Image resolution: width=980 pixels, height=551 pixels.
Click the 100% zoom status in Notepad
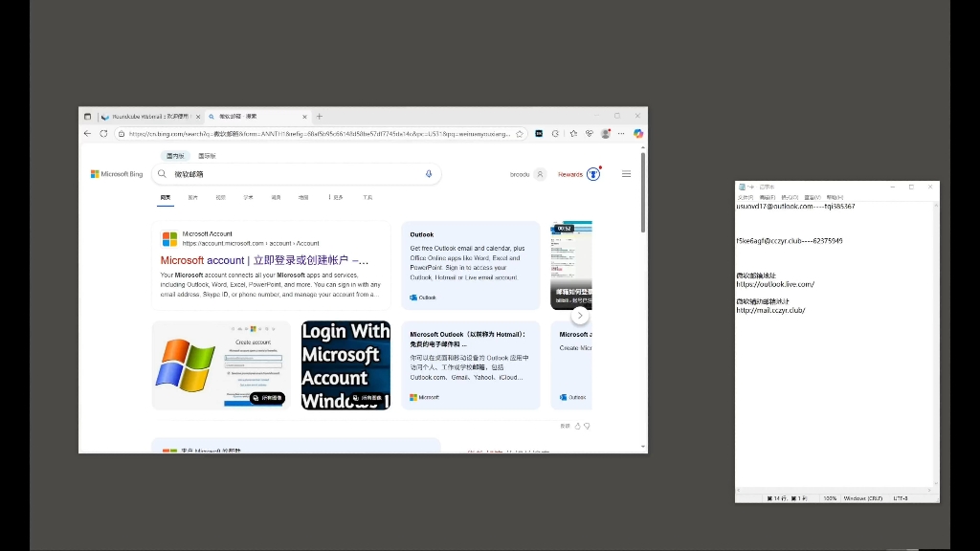click(x=830, y=498)
